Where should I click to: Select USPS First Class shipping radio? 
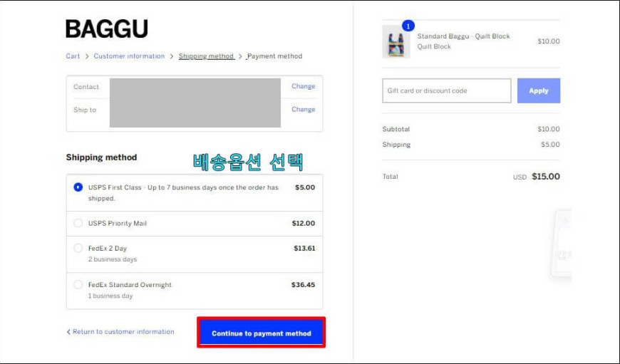coord(78,187)
